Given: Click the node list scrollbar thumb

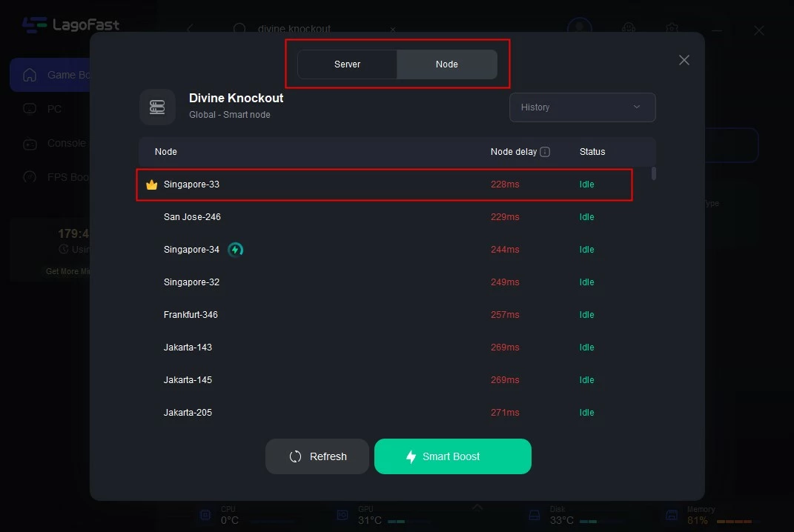Looking at the screenshot, I should 653,174.
